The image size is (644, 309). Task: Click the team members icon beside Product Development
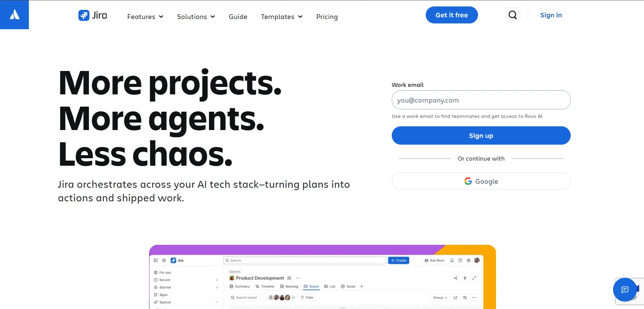[x=289, y=278]
